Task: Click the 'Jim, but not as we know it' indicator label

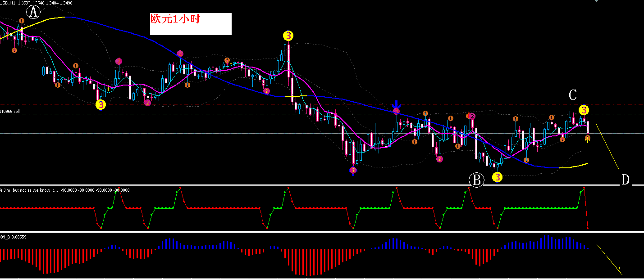Action: (65, 190)
